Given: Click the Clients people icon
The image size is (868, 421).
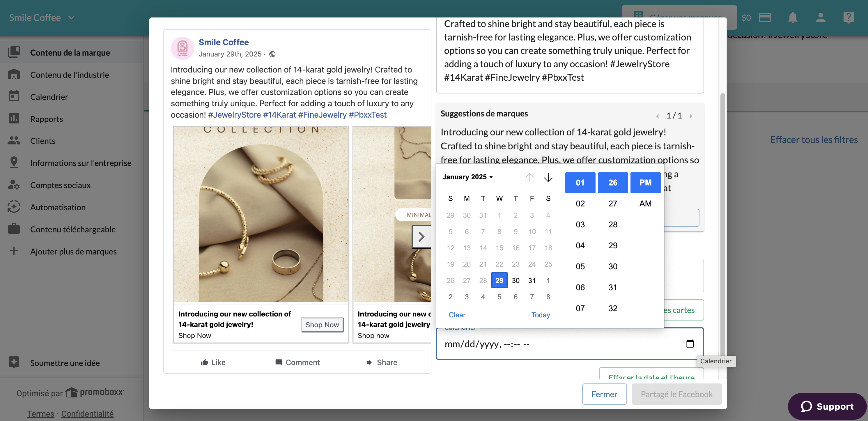Looking at the screenshot, I should point(14,141).
